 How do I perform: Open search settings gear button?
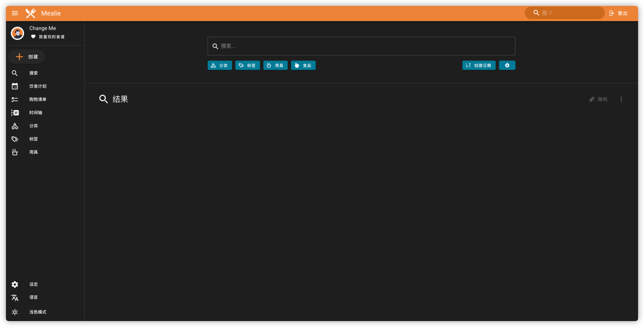[x=507, y=65]
